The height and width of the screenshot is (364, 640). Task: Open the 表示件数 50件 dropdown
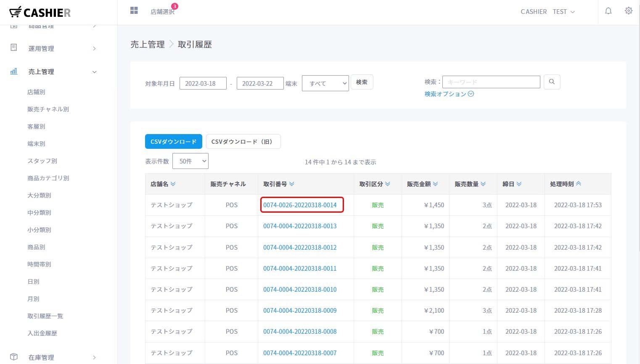coord(190,161)
